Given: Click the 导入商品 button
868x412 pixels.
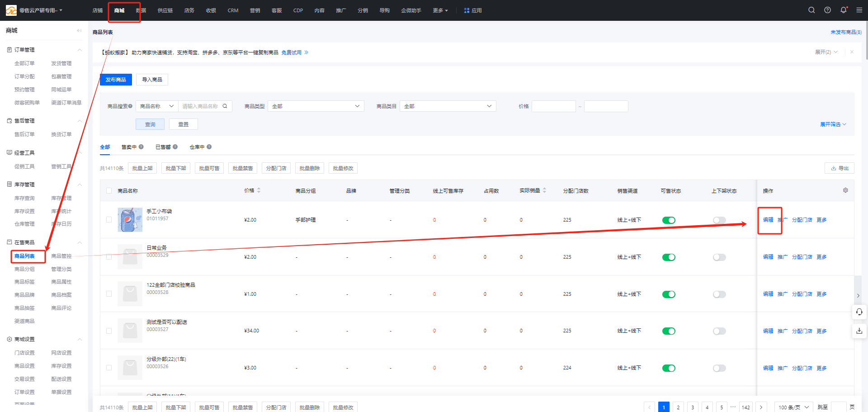Looking at the screenshot, I should click(x=152, y=80).
